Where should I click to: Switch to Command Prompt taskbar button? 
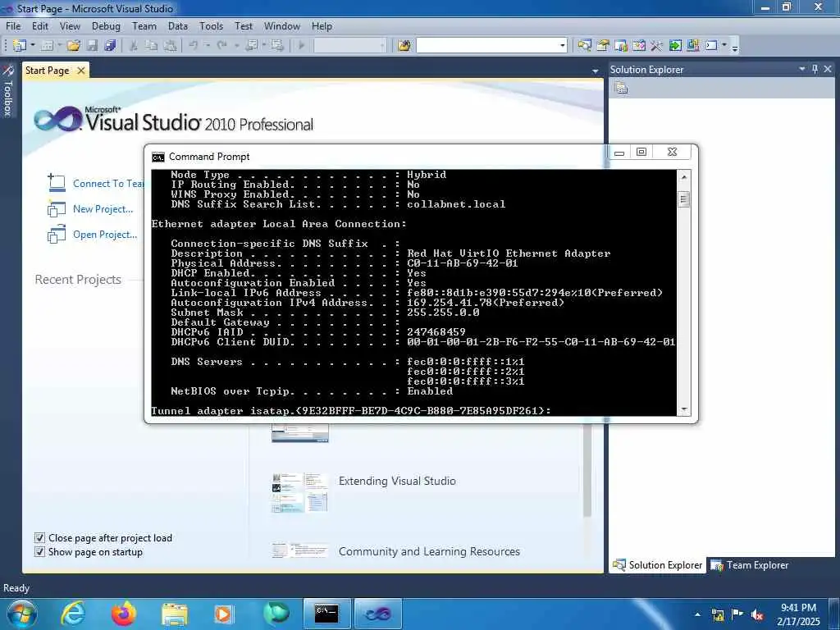click(x=326, y=614)
